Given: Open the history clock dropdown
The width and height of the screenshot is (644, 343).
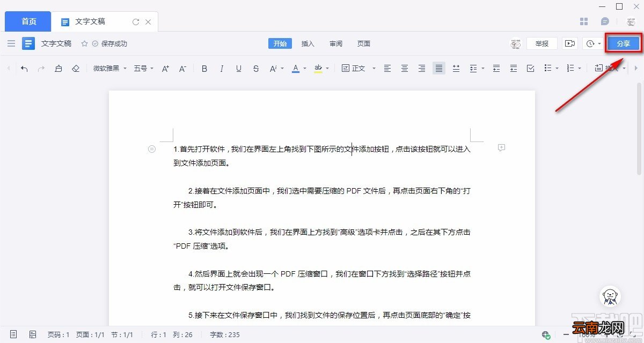Looking at the screenshot, I should tap(593, 43).
